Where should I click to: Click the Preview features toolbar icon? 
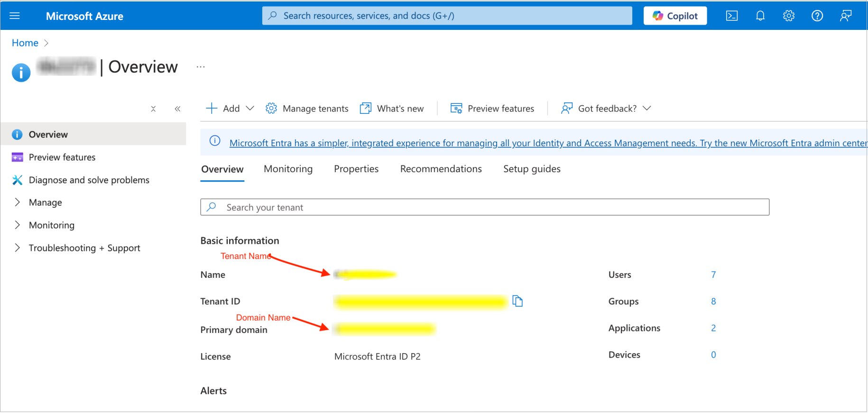coord(456,109)
